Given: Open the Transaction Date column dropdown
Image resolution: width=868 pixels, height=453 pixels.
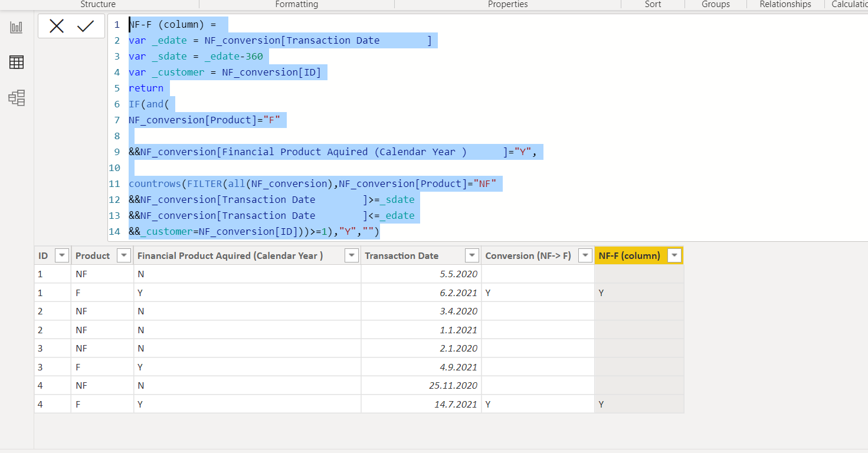Looking at the screenshot, I should [x=471, y=255].
